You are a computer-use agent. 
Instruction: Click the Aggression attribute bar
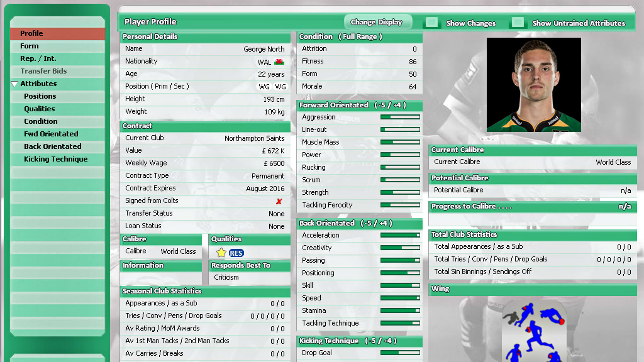click(400, 117)
